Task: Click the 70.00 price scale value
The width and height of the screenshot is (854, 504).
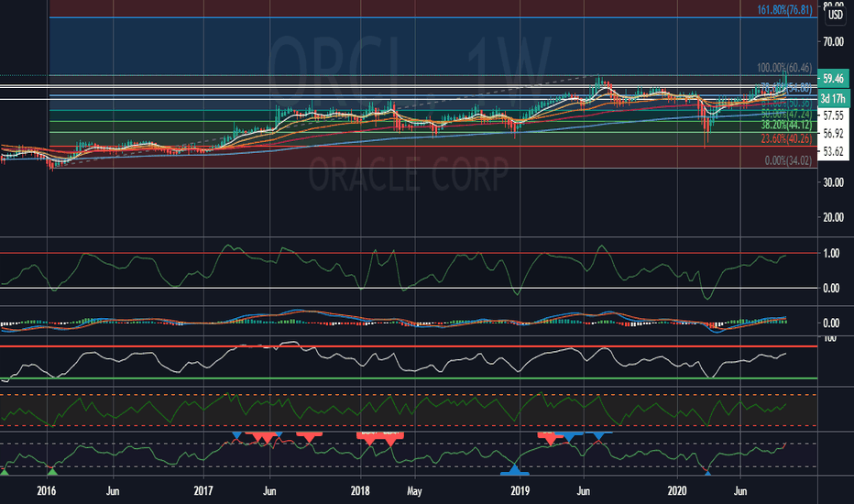Action: click(833, 41)
